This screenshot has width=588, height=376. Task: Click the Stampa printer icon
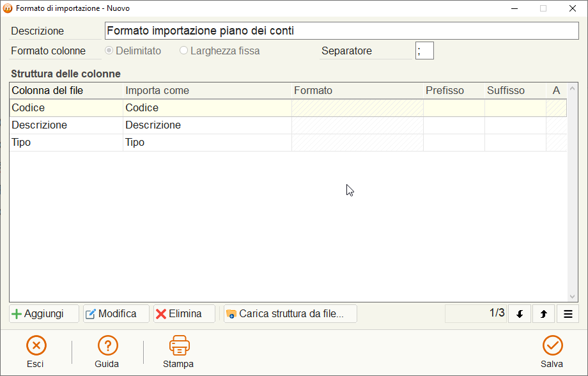pyautogui.click(x=179, y=345)
